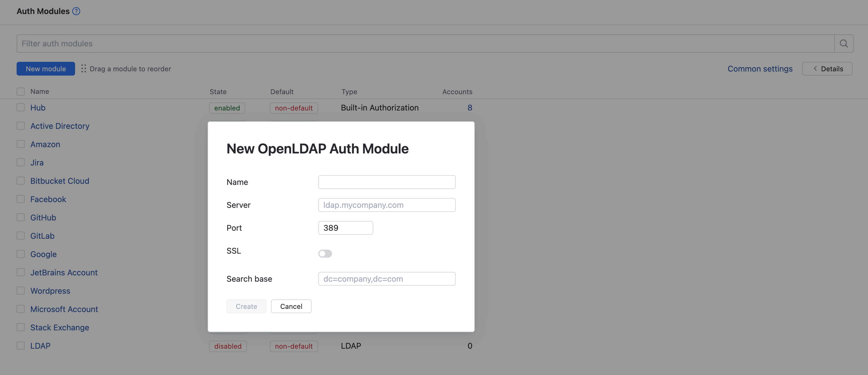Click the Server text field
The width and height of the screenshot is (868, 375).
[386, 205]
